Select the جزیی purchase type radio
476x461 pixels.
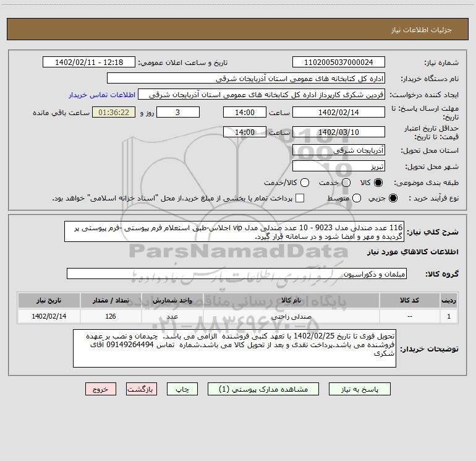tap(393, 198)
